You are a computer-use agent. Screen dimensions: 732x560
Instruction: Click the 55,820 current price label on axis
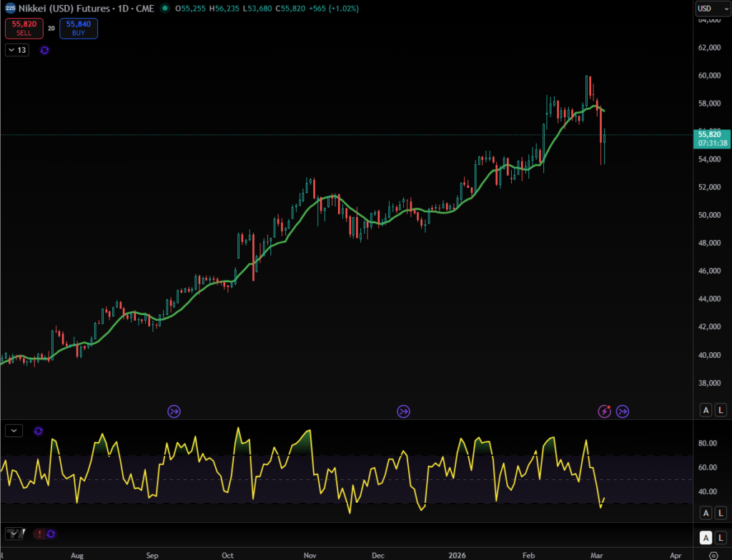pos(712,134)
